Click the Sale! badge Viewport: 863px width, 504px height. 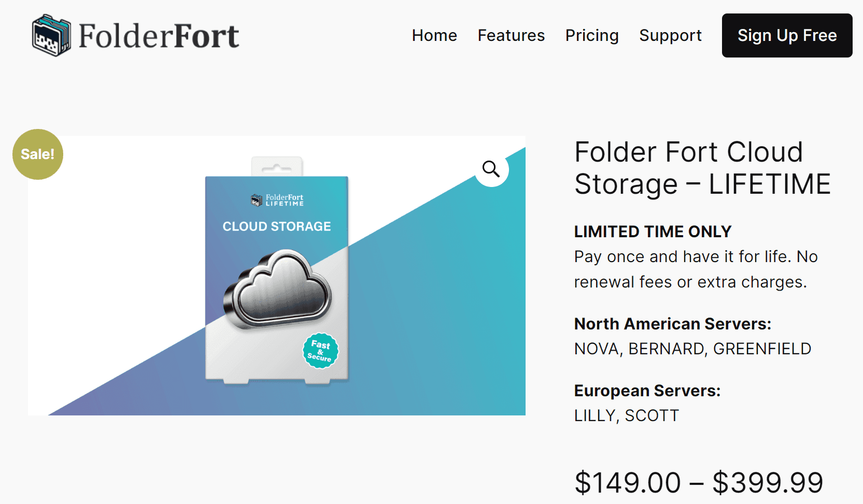click(38, 154)
